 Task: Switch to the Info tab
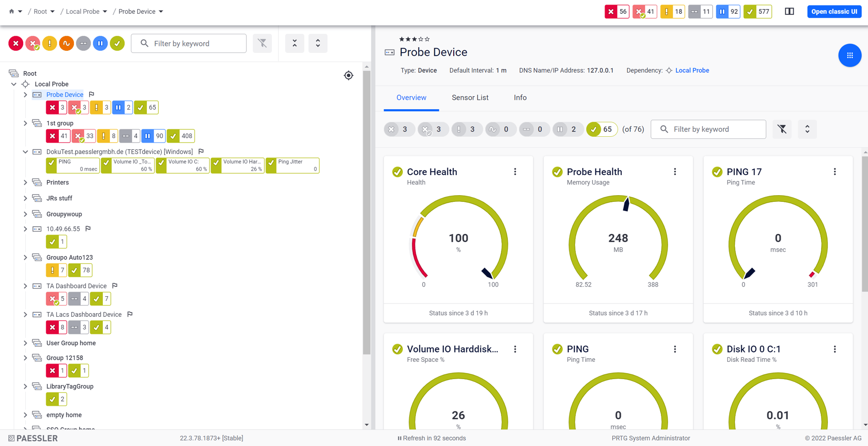click(x=520, y=98)
